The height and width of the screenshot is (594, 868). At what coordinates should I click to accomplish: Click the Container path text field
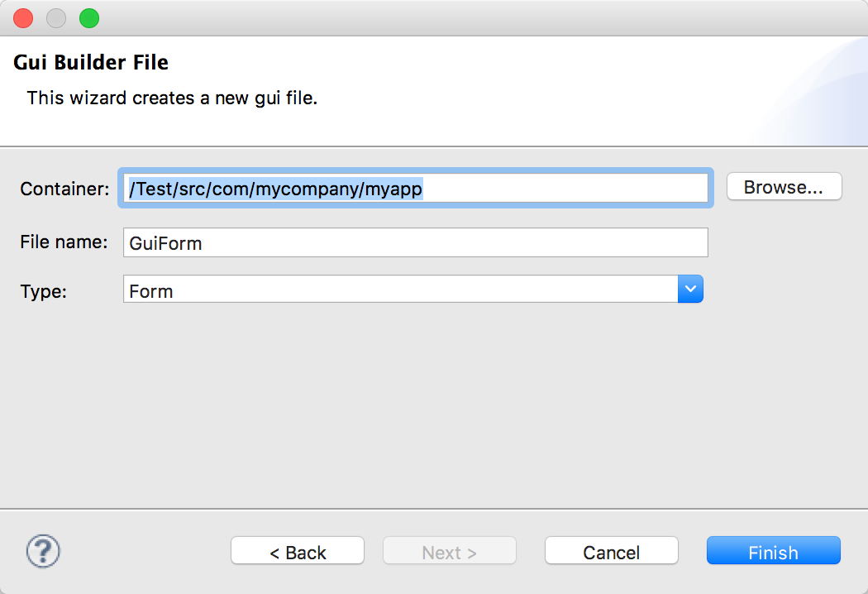(x=496, y=189)
